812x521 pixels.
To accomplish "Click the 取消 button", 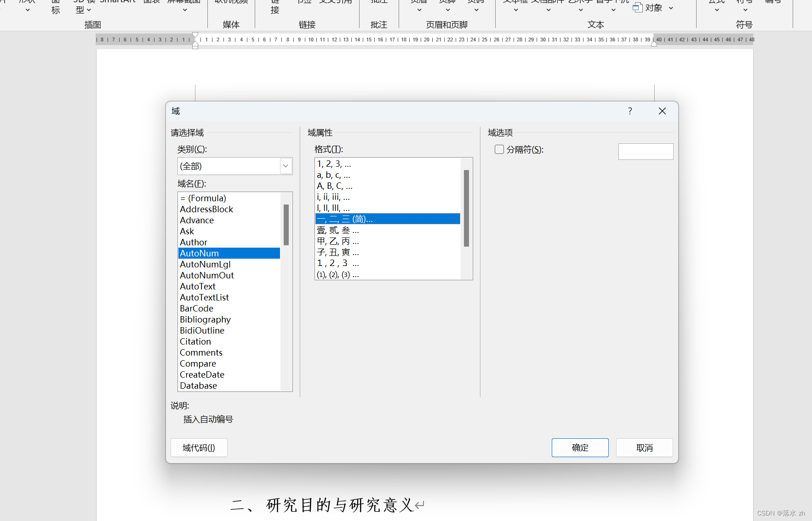I will pyautogui.click(x=644, y=447).
